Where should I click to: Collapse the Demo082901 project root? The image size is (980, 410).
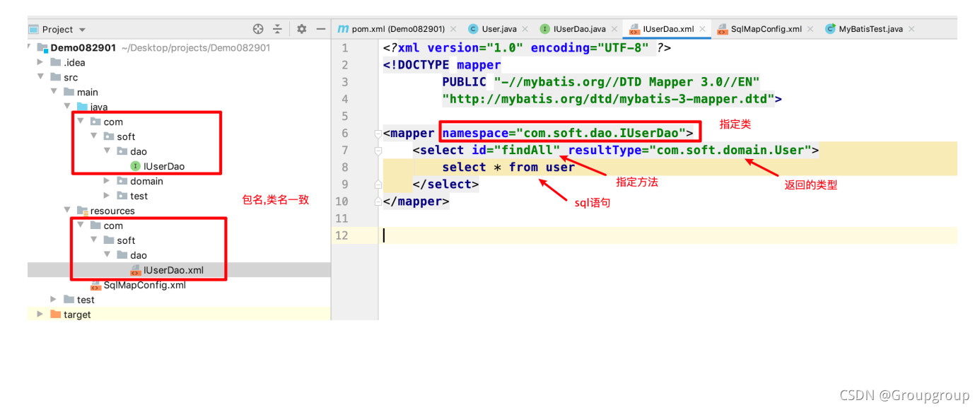[30, 47]
